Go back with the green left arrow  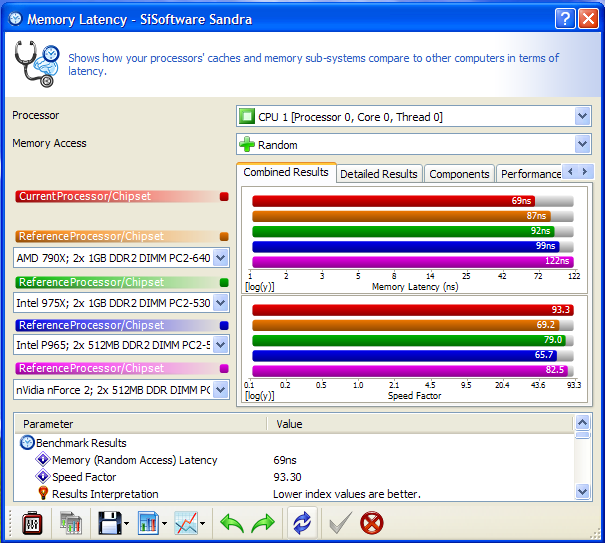click(x=232, y=524)
